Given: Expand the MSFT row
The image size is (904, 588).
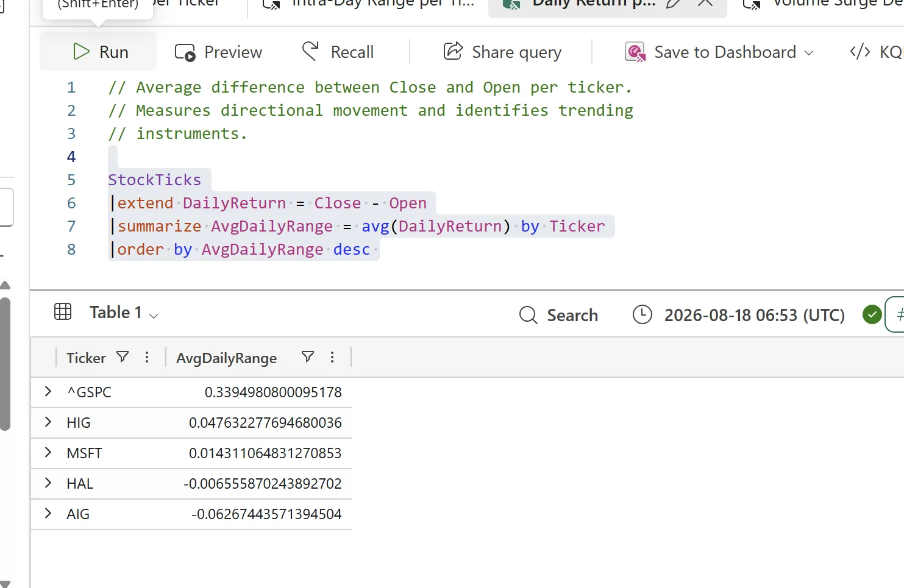Looking at the screenshot, I should click(48, 453).
